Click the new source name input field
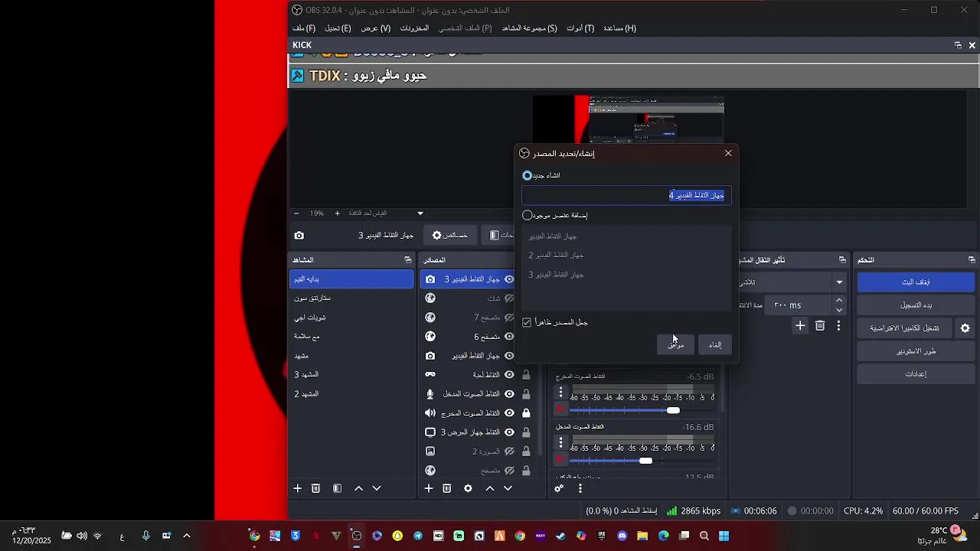 pos(626,195)
